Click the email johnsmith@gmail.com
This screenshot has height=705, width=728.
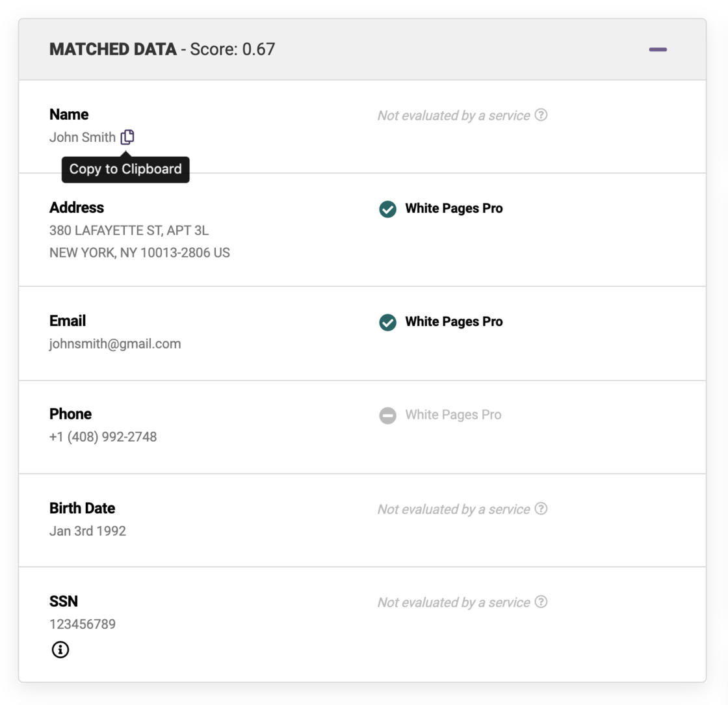(x=115, y=344)
